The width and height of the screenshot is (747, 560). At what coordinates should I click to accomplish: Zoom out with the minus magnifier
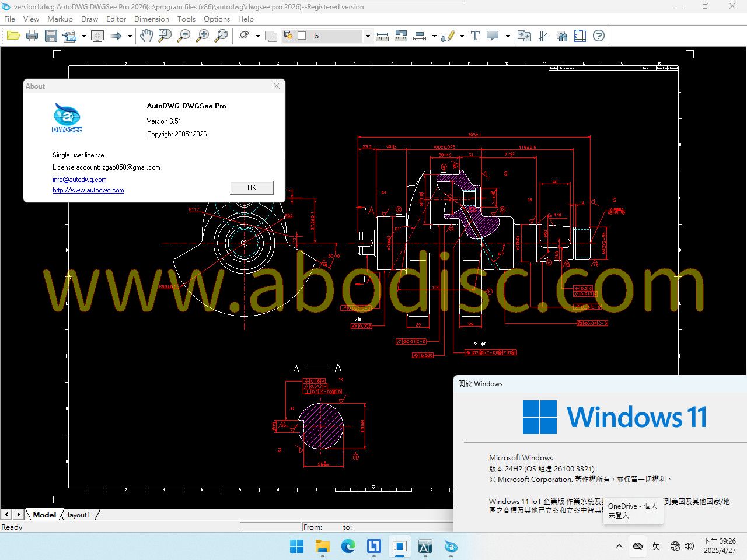tap(184, 36)
